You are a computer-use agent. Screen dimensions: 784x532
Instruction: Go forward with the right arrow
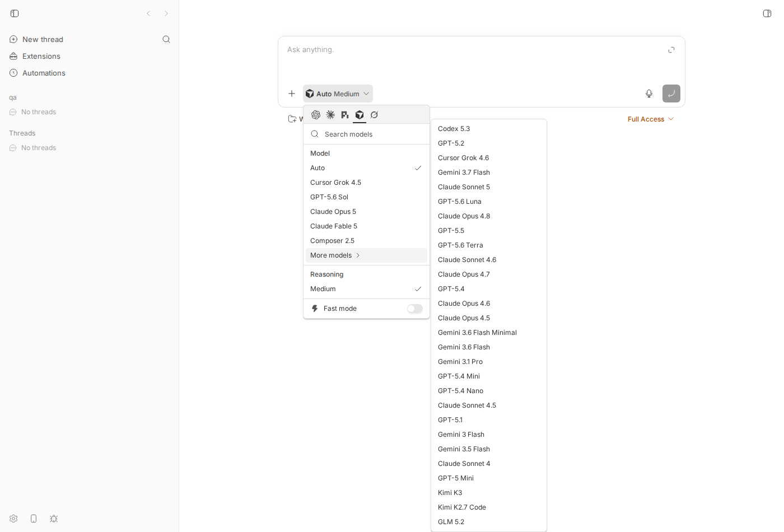[x=166, y=13]
